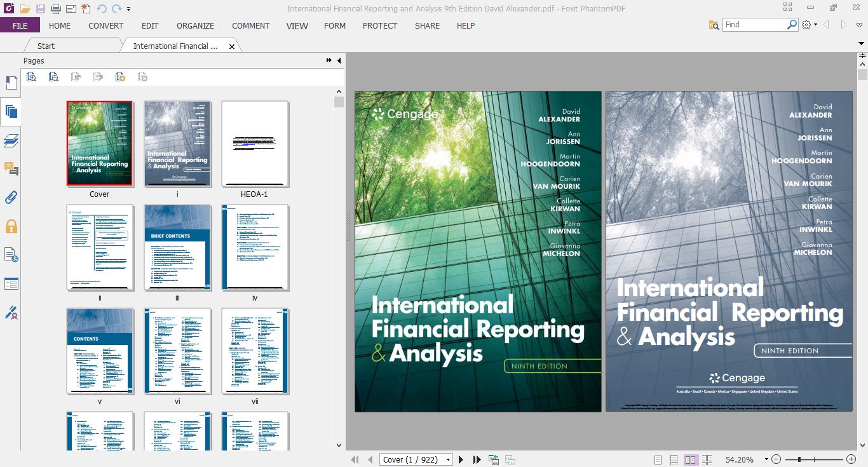Screen dimensions: 868x467
Task: Open the HELP ribbon tab
Action: pos(466,25)
